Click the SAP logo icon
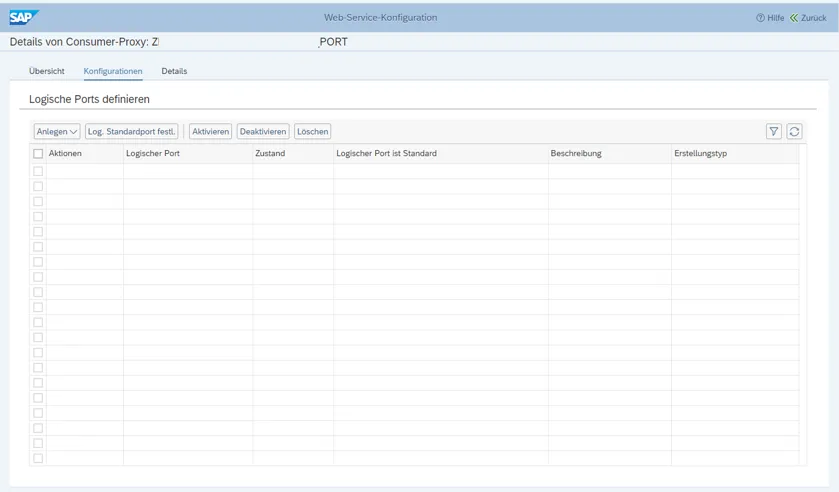Image resolution: width=839 pixels, height=492 pixels. (x=23, y=17)
